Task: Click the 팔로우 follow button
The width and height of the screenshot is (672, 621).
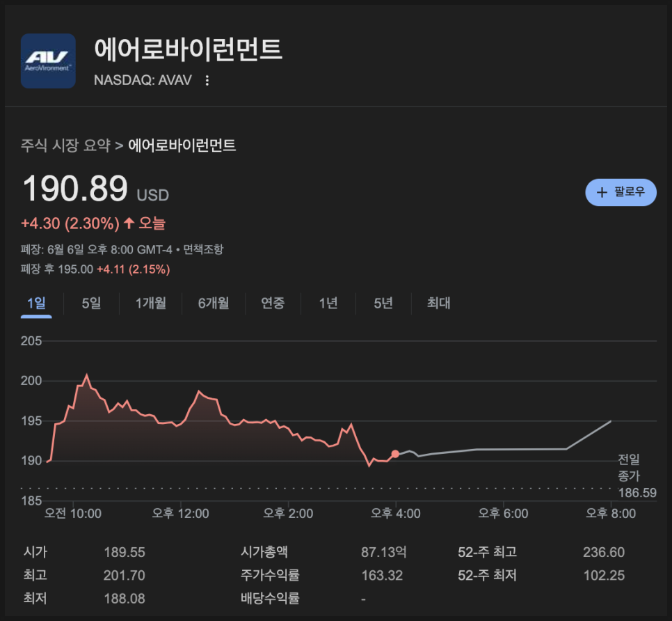Action: [x=621, y=192]
